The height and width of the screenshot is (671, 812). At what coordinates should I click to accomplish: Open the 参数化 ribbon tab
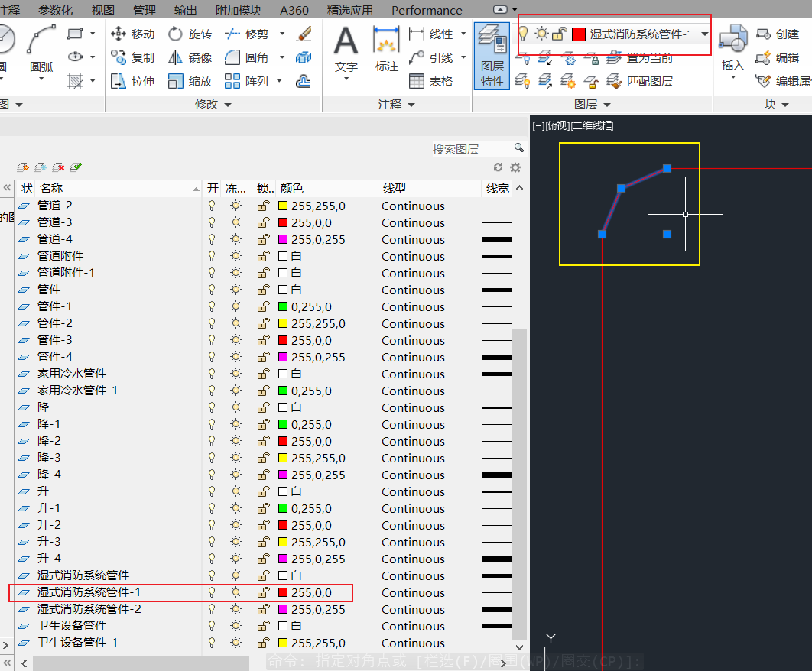click(x=55, y=11)
